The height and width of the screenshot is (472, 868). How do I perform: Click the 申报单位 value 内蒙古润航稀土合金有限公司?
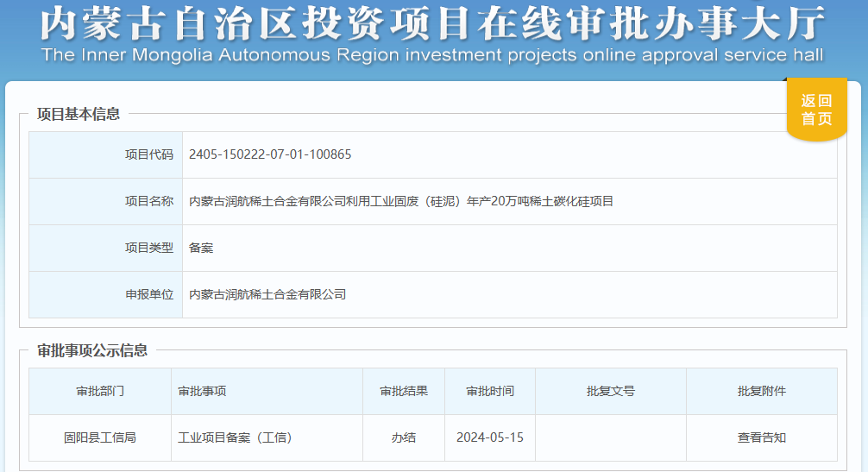point(267,294)
